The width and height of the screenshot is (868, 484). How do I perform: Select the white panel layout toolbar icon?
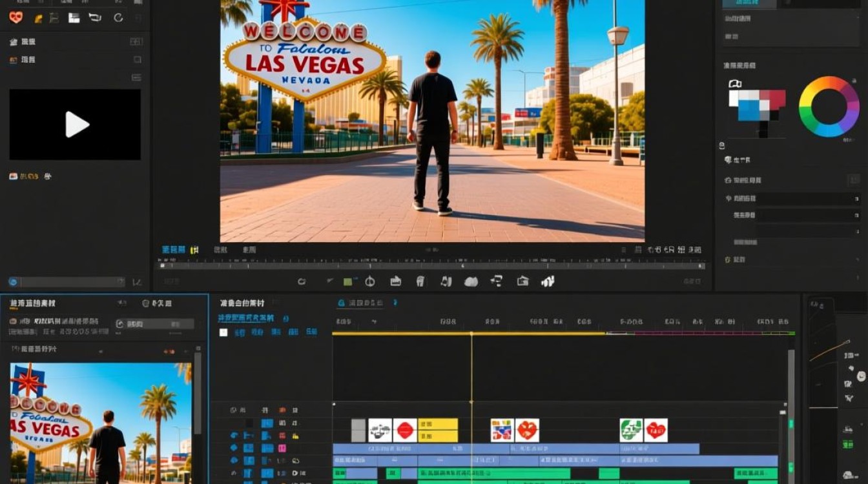coord(74,17)
